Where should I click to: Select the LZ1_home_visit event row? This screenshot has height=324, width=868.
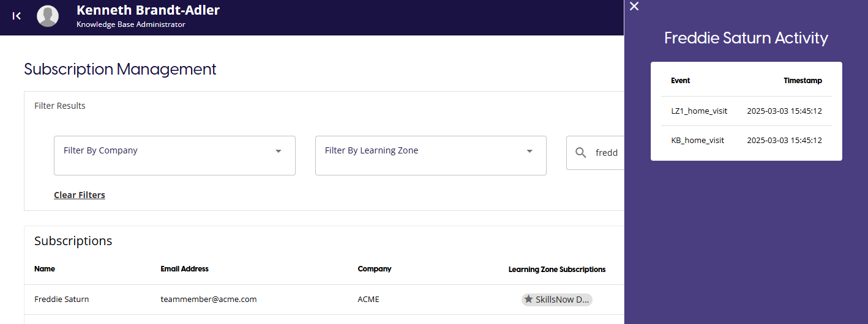699,111
